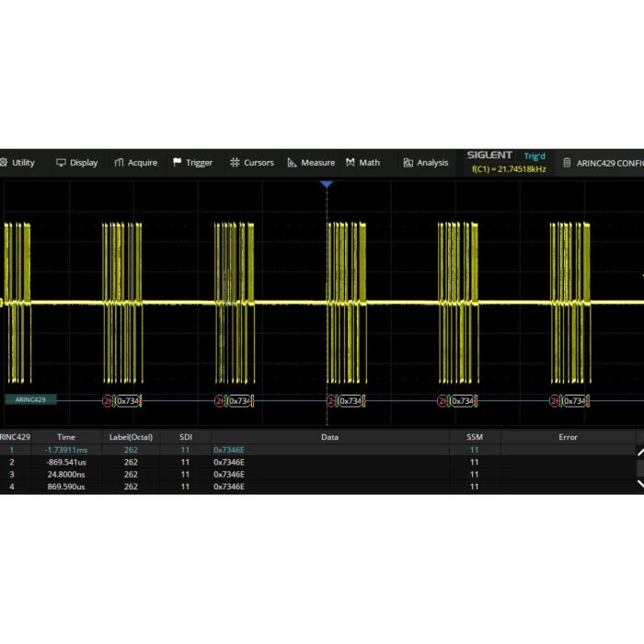Click the f(C1) frequency counter readout
The width and height of the screenshot is (644, 644).
[509, 169]
